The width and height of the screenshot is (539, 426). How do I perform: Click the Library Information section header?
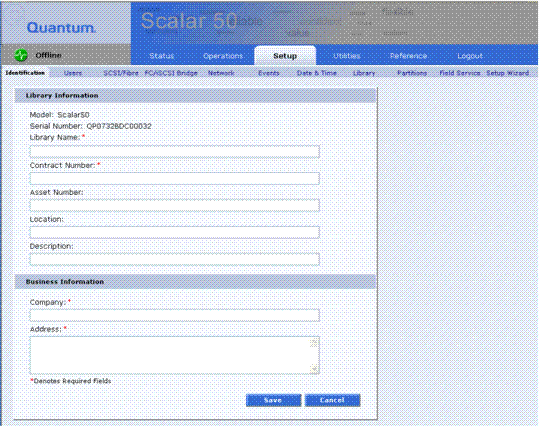coord(195,96)
